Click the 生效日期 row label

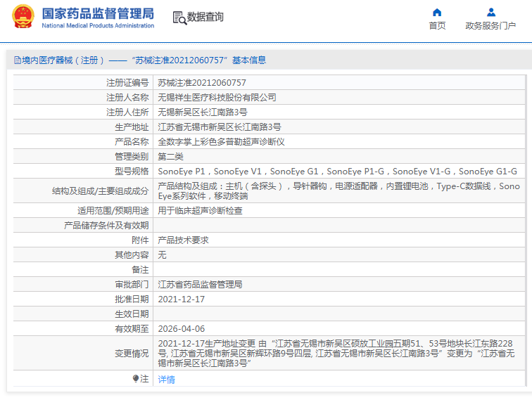132,314
